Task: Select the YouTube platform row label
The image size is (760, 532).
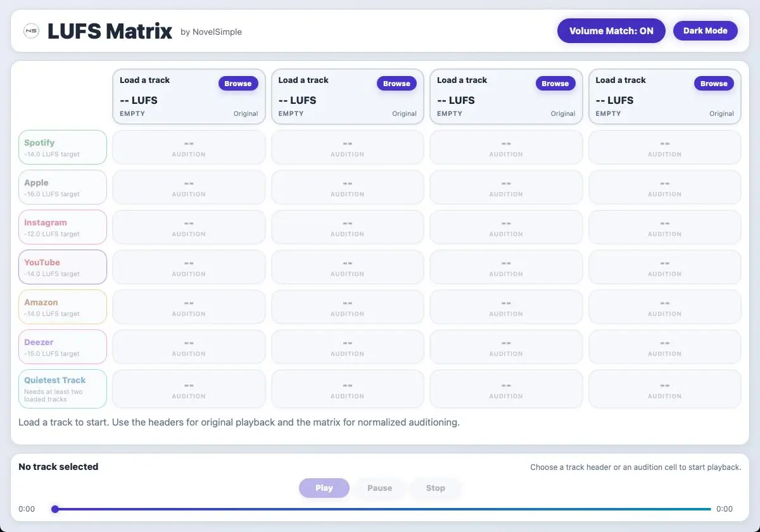Action: (x=63, y=267)
